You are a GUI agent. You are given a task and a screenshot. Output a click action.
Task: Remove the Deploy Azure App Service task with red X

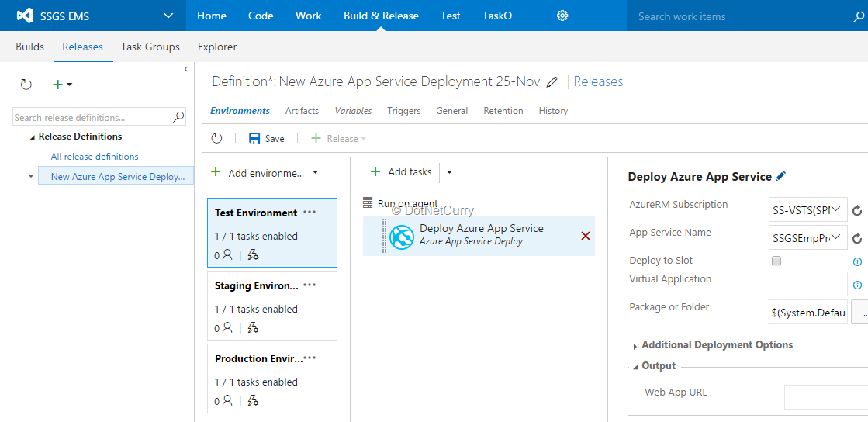click(585, 236)
